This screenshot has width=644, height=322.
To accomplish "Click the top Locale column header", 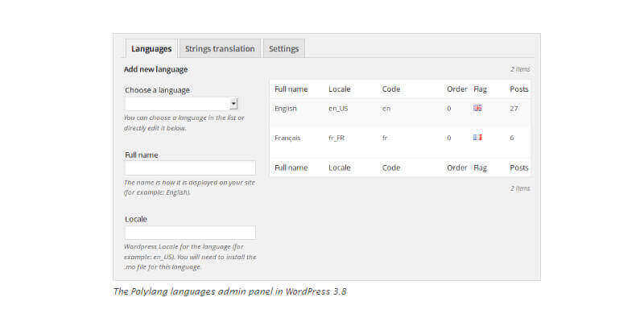I will (340, 89).
